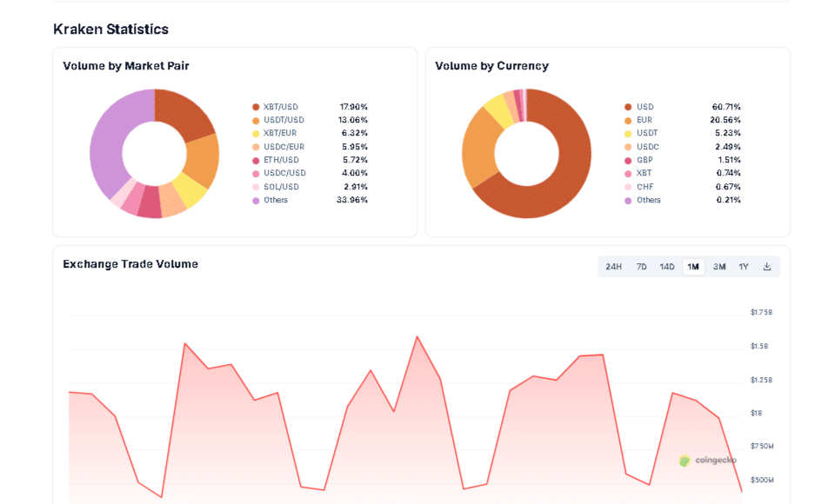
Task: Click the CoinGecko watermark logo
Action: pyautogui.click(x=708, y=461)
